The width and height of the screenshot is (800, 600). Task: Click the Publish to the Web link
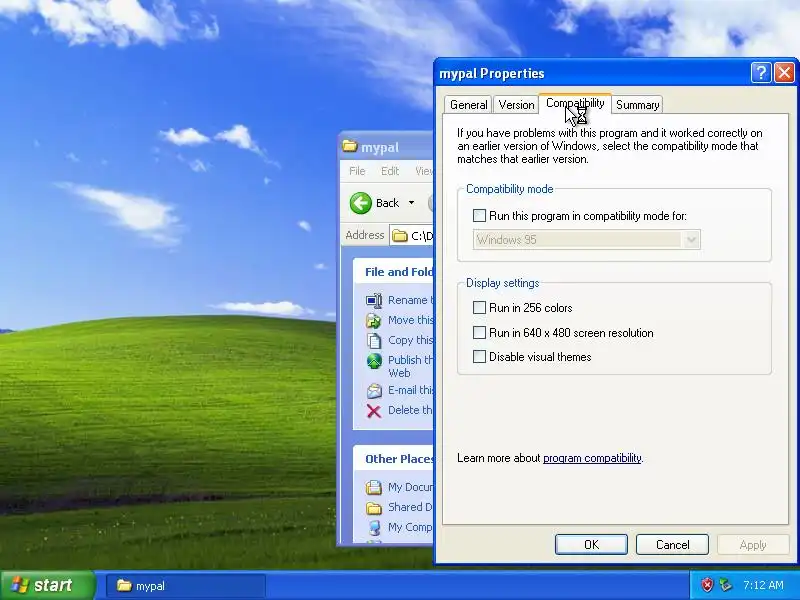click(x=411, y=366)
